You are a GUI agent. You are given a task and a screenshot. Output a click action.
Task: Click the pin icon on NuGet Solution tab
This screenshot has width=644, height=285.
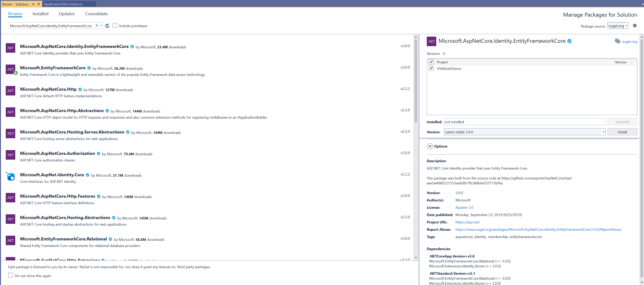click(x=33, y=4)
